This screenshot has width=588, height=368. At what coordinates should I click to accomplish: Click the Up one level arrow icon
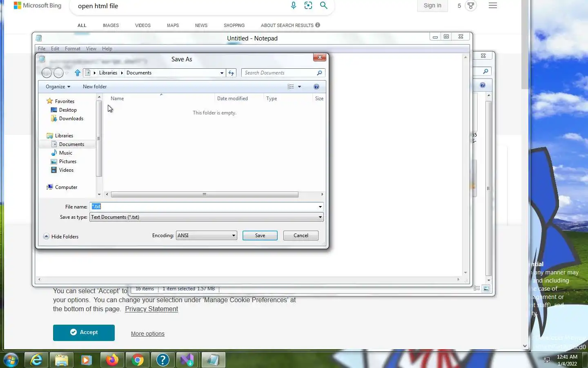pos(78,73)
